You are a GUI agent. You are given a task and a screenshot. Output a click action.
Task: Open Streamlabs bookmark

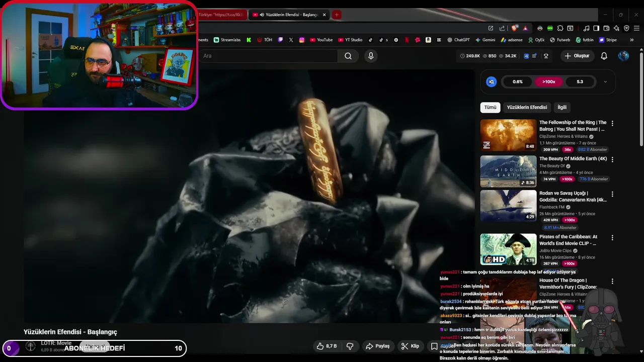(227, 40)
